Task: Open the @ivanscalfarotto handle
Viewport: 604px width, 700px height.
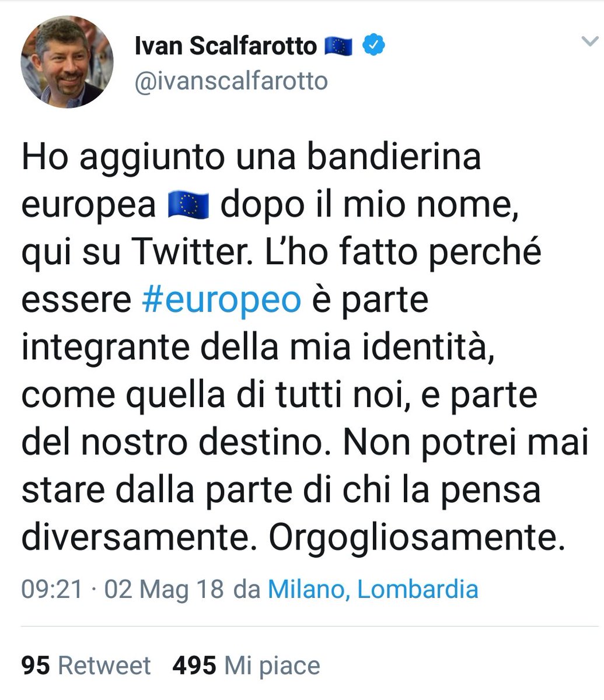Action: pos(231,81)
